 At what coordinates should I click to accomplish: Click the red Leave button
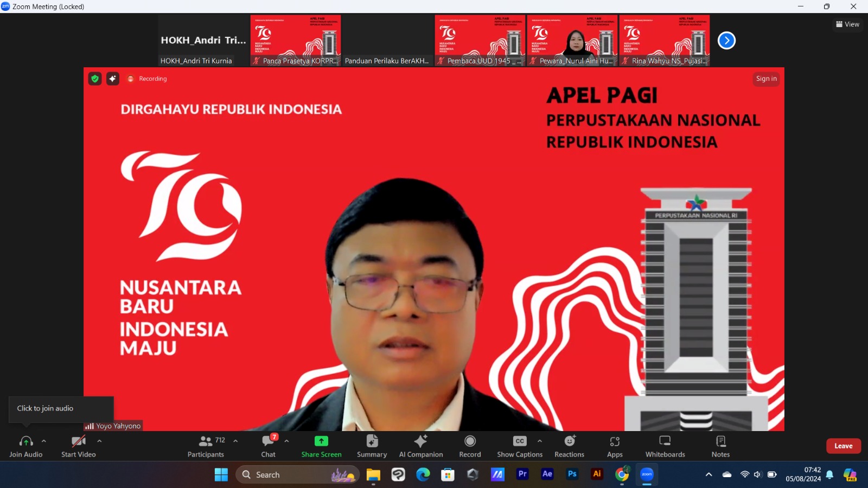pyautogui.click(x=844, y=446)
